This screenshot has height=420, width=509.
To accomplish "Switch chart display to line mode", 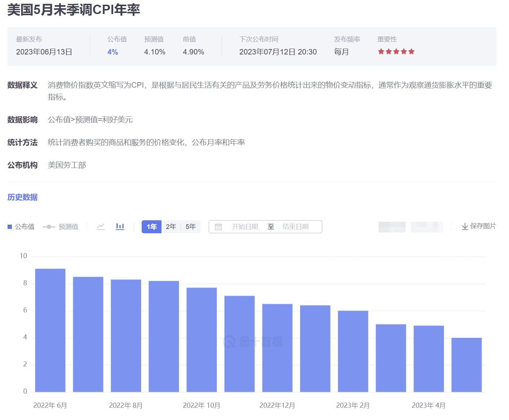I will point(101,226).
